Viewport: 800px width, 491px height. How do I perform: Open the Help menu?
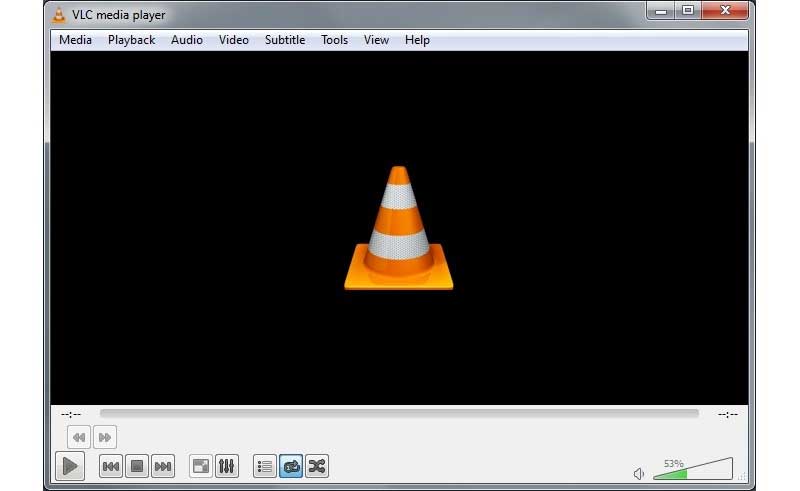click(x=417, y=40)
